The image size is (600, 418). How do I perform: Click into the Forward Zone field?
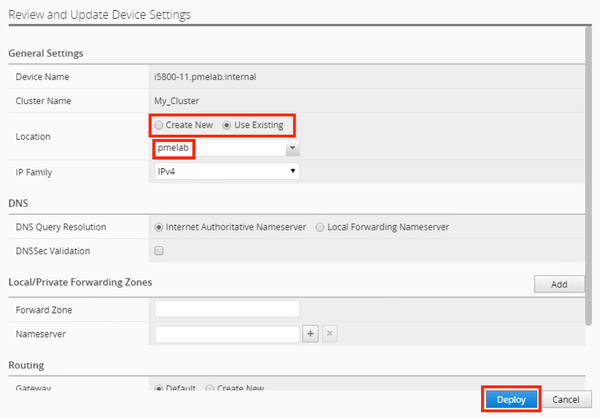[227, 309]
